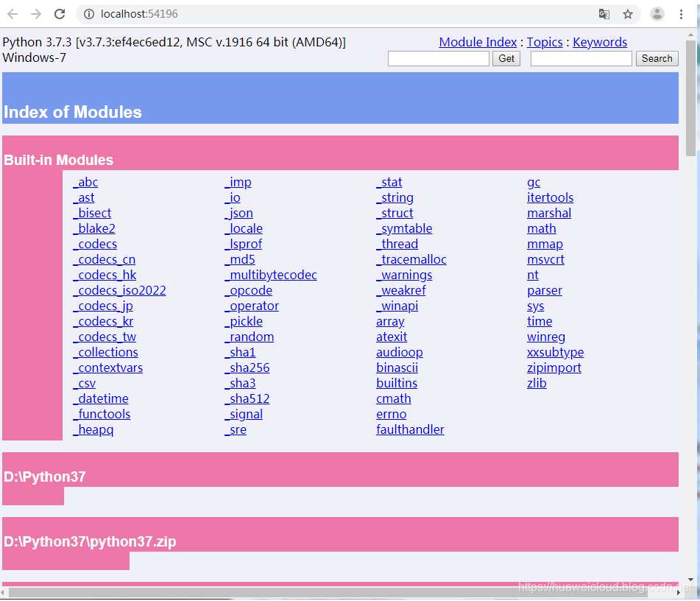
Task: Open the array module link
Action: click(x=390, y=321)
